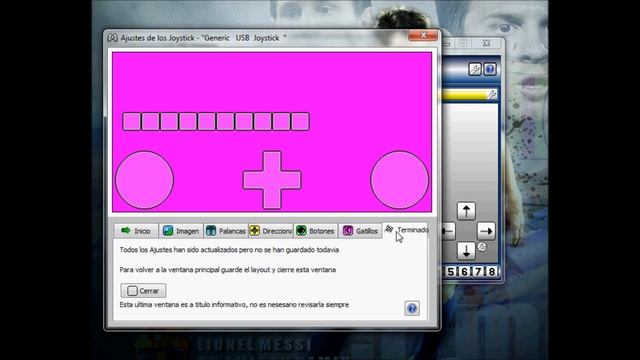This screenshot has height=360, width=640.
Task: Select set number 5 in the back window
Action: pyautogui.click(x=451, y=271)
